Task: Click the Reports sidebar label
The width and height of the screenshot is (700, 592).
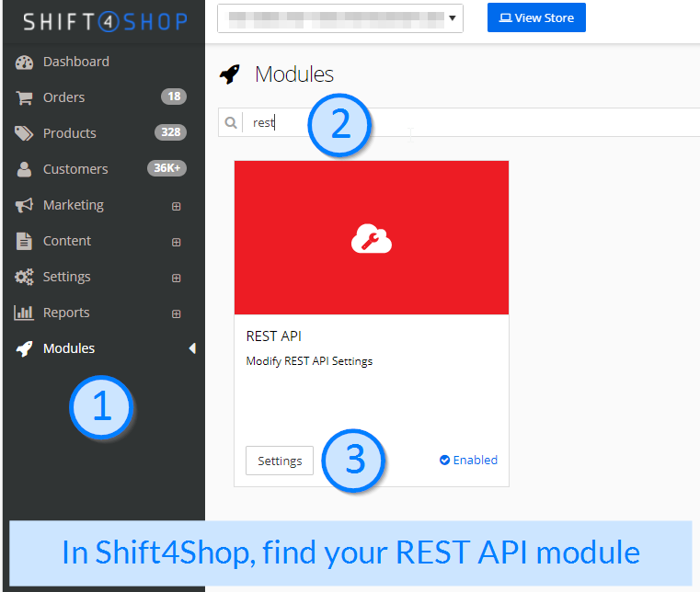Action: coord(66,313)
